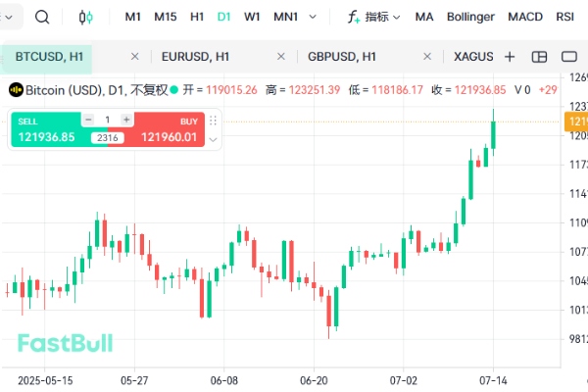
Task: Increase lot size with plus stepper
Action: (x=125, y=120)
